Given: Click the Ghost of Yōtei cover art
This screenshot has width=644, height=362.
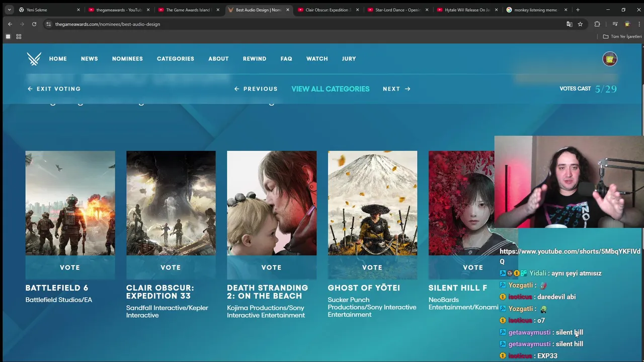Looking at the screenshot, I should point(372,203).
